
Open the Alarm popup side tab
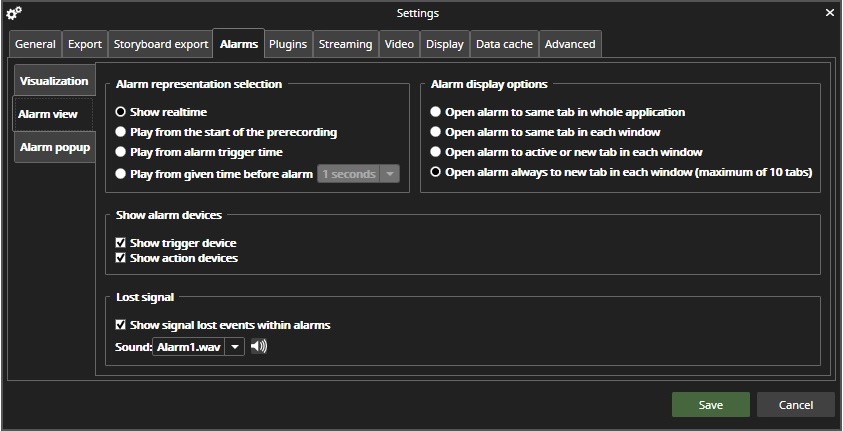[x=55, y=147]
